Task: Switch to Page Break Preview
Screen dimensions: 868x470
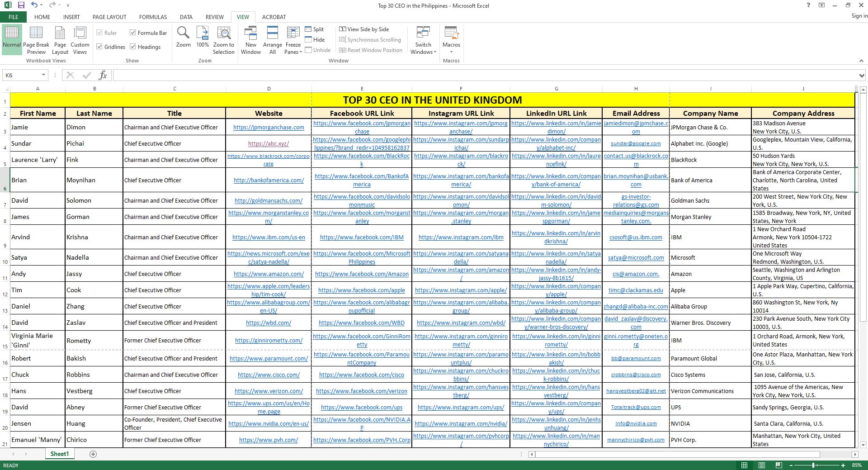Action: click(36, 40)
